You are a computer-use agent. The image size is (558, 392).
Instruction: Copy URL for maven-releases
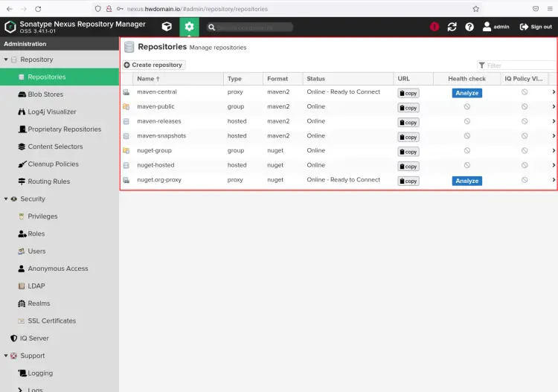tap(408, 123)
